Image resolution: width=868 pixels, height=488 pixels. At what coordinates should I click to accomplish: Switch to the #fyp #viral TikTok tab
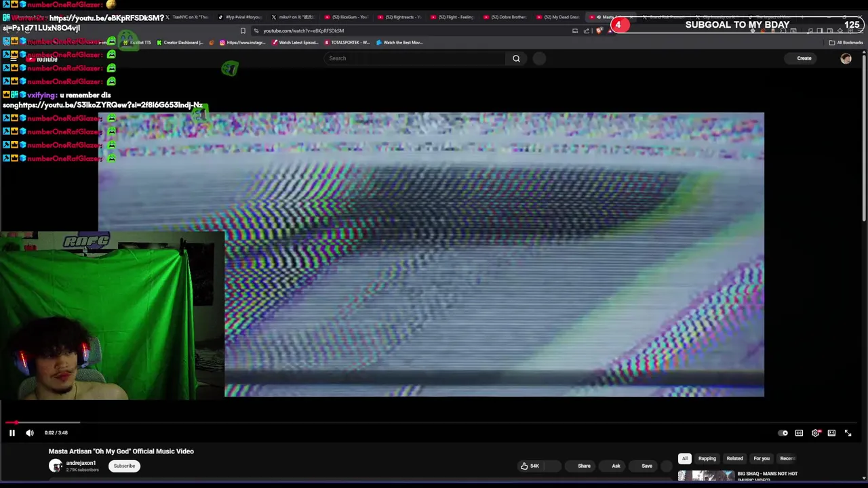[x=241, y=17]
